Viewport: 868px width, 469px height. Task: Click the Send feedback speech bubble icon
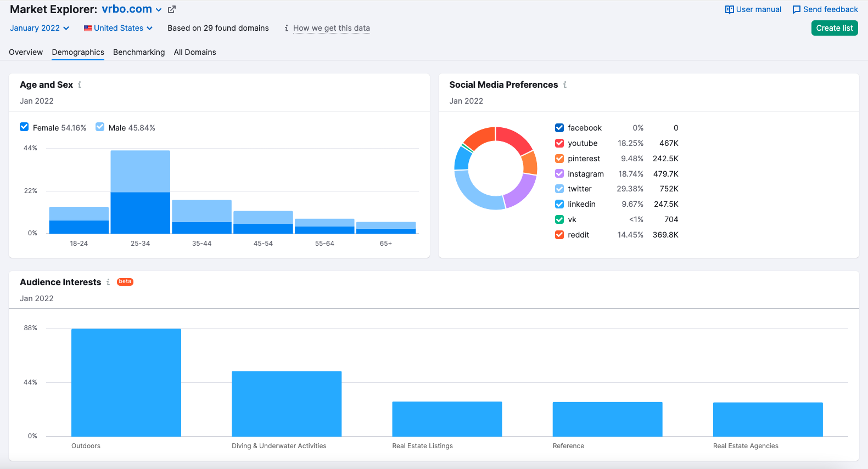796,9
